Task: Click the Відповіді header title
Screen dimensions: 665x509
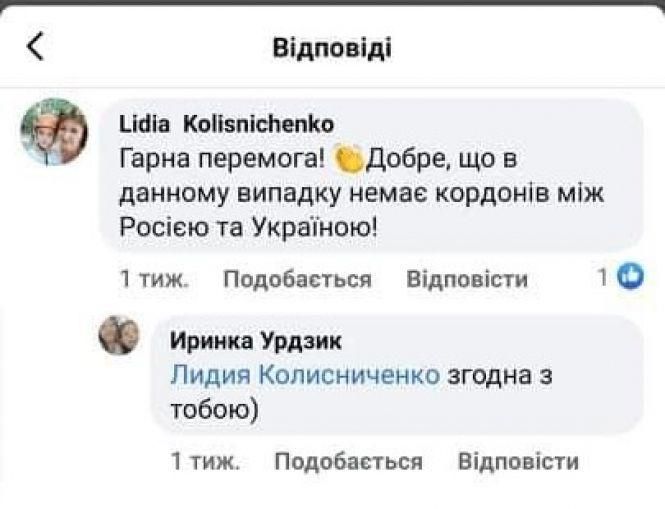Action: coord(332,47)
